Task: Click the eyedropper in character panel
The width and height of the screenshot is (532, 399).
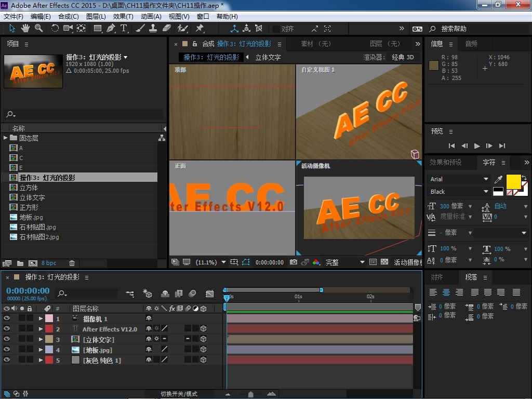Action: tap(498, 179)
